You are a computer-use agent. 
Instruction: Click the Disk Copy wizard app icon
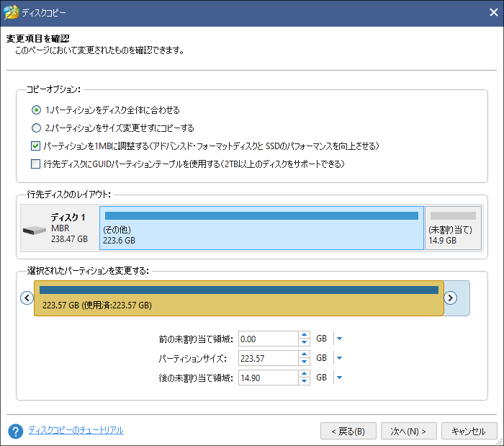pos(12,12)
